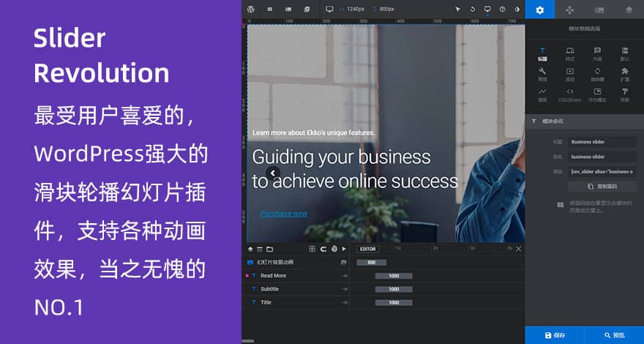Viewport: 644px width, 344px height.
Task: Open the line chart progress option
Action: tap(542, 95)
